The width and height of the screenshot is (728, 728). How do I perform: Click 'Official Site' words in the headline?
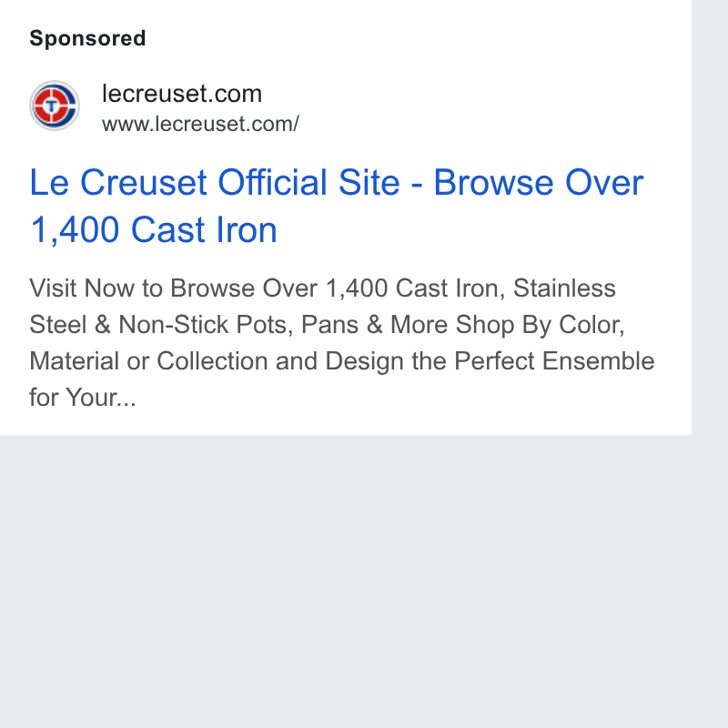[x=308, y=183]
